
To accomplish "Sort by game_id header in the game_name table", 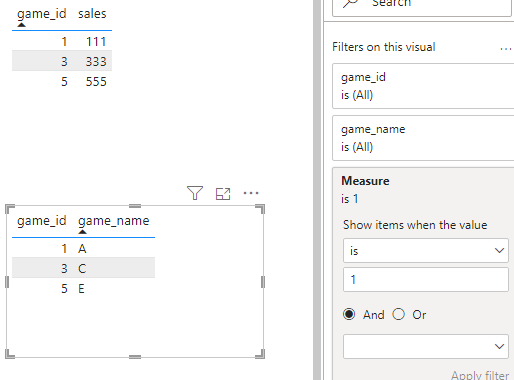I will pos(42,221).
